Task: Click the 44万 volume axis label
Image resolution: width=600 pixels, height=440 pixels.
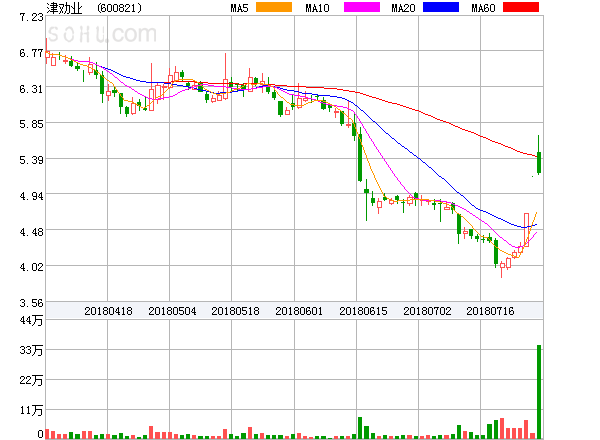Action: (x=31, y=320)
